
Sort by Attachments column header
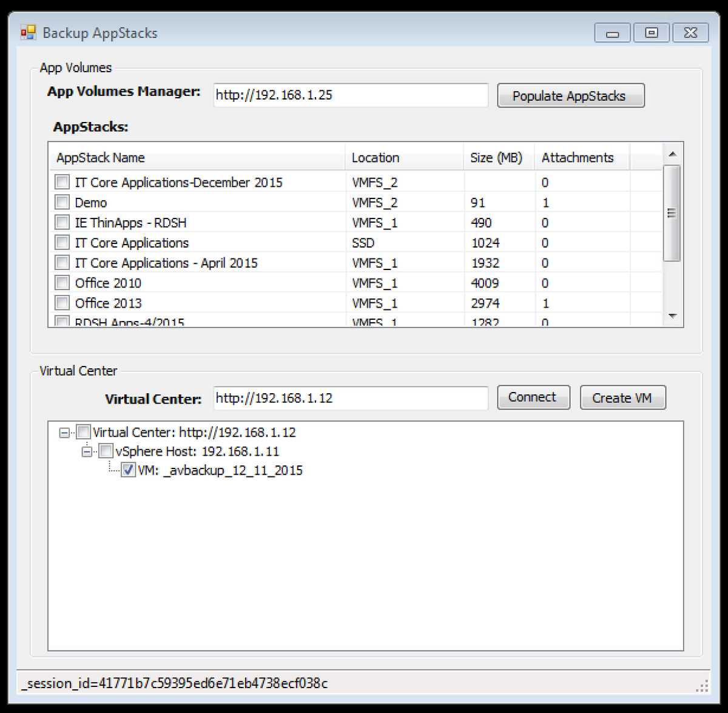582,157
